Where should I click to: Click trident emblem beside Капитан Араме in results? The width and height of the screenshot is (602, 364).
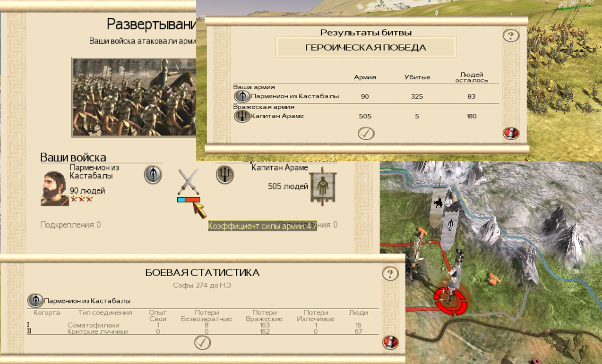click(242, 116)
